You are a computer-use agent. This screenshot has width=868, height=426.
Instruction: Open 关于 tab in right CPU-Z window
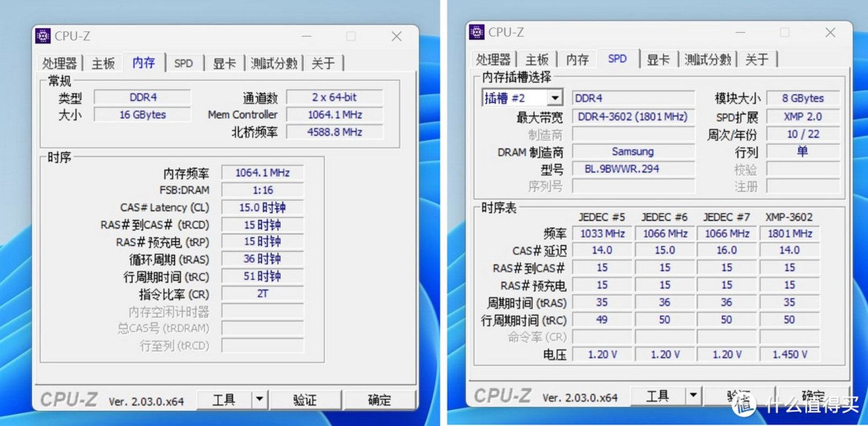pos(757,59)
